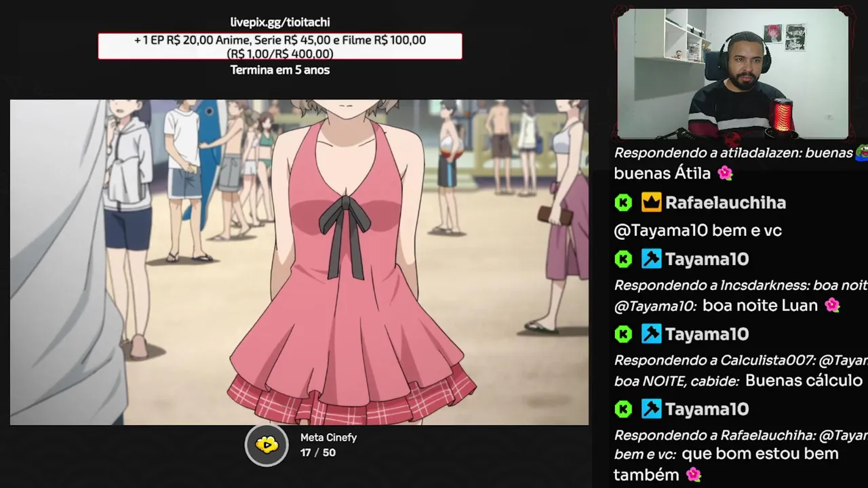The width and height of the screenshot is (868, 488).
Task: Click the Meta Cinefy round yellow icon
Action: click(x=267, y=445)
